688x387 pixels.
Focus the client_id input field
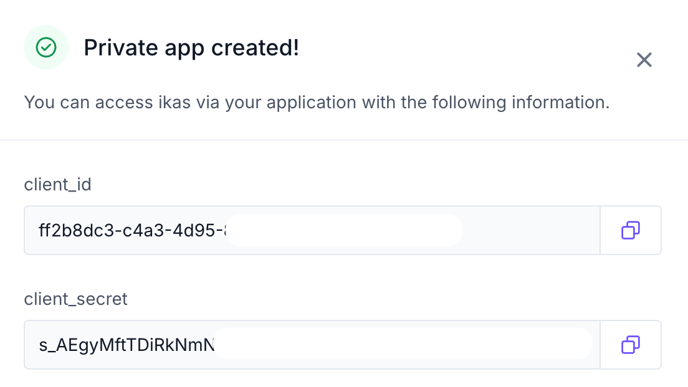[x=312, y=230]
